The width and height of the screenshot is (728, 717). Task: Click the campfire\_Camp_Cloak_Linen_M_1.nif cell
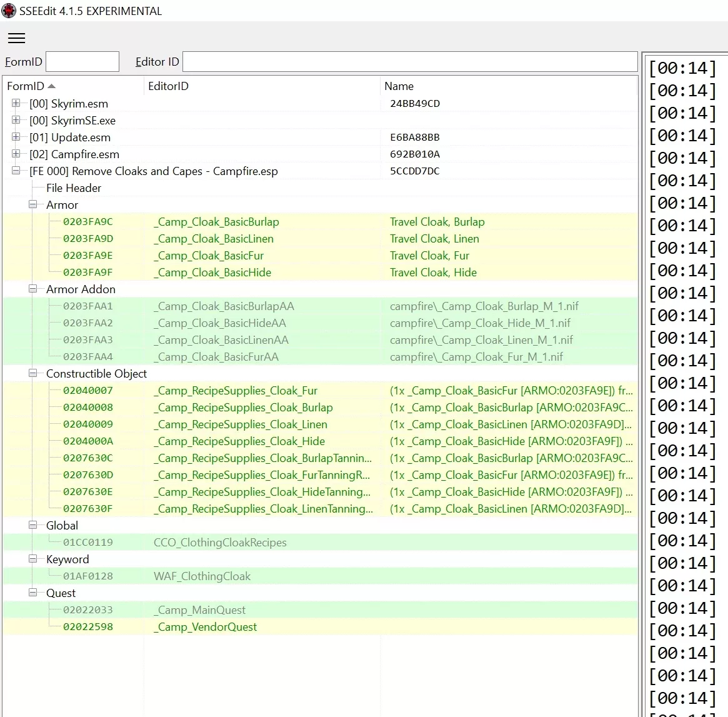tap(481, 340)
